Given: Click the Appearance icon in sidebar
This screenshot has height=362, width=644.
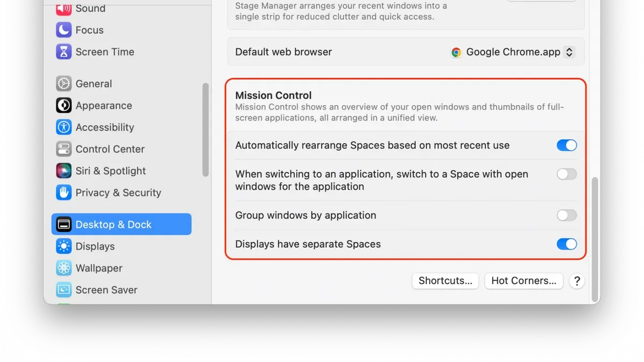Looking at the screenshot, I should coord(64,105).
